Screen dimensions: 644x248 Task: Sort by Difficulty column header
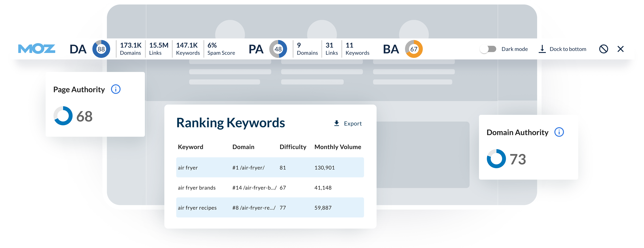[293, 147]
